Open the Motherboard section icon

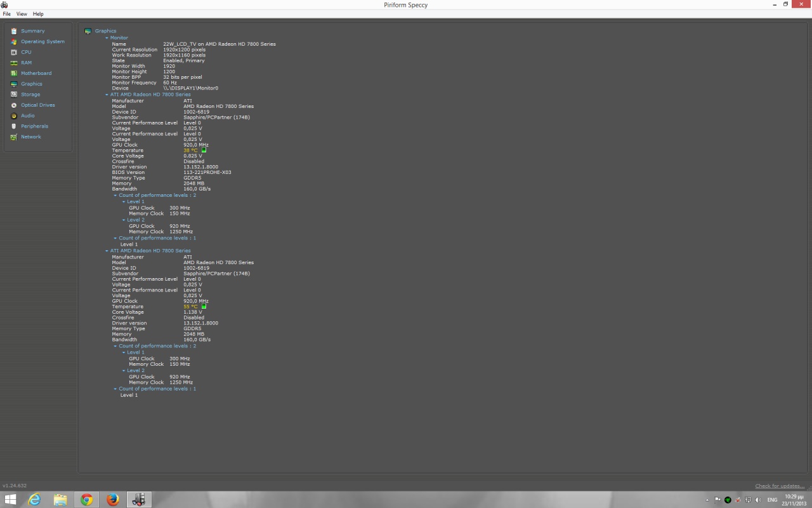[14, 73]
